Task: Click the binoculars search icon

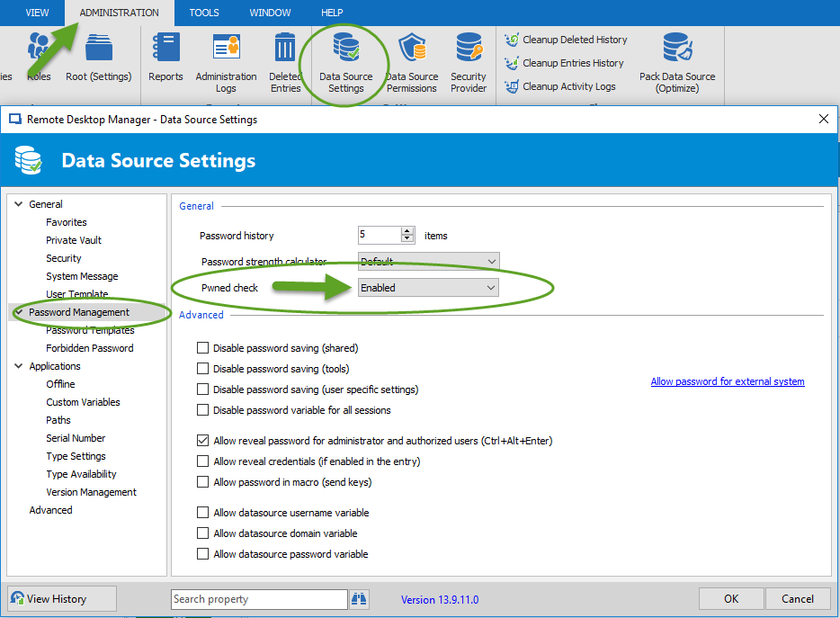Action: pos(360,599)
